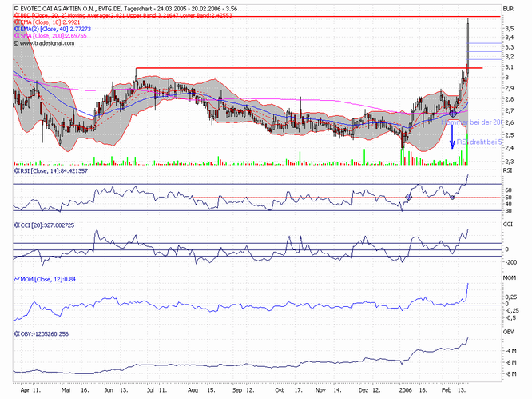Select the SMA [Close, 200]:2.69765 legend
Image resolution: width=532 pixels, height=399 pixels.
[54, 36]
